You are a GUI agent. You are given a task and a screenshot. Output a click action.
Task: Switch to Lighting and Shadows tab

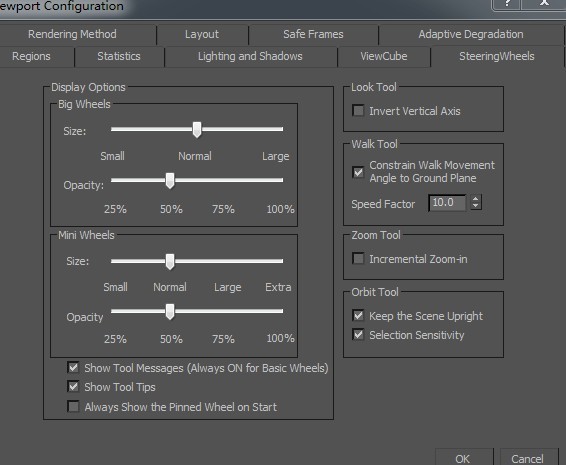(250, 56)
